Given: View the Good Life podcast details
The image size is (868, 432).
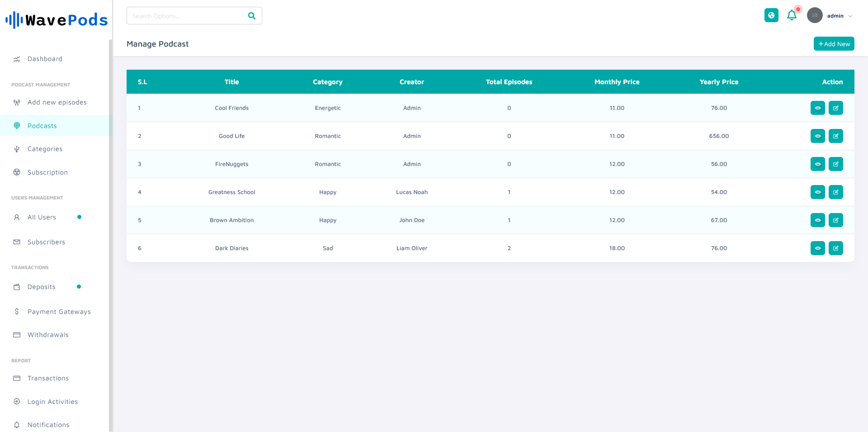Looking at the screenshot, I should pyautogui.click(x=817, y=136).
